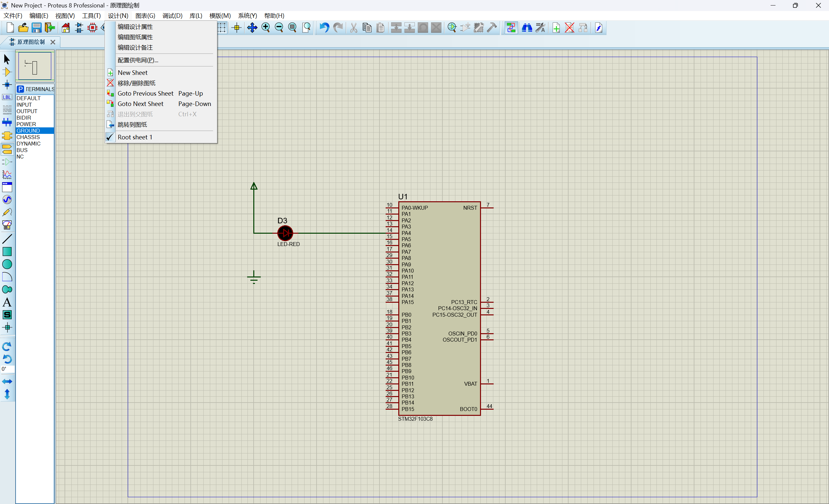Save the project with the floppy icon
829x504 pixels.
[x=36, y=28]
